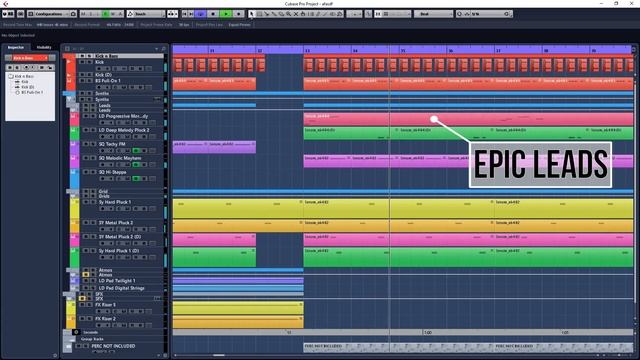This screenshot has height=360, width=640.
Task: Mute the LD Pad Twilight 1 track
Action: 87,281
